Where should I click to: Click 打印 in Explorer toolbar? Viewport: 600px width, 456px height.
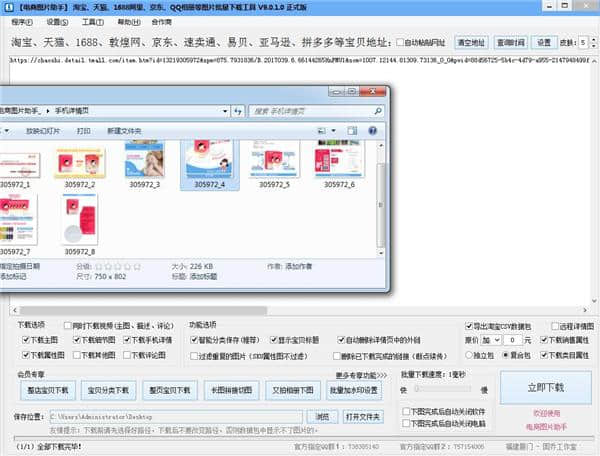(x=83, y=131)
